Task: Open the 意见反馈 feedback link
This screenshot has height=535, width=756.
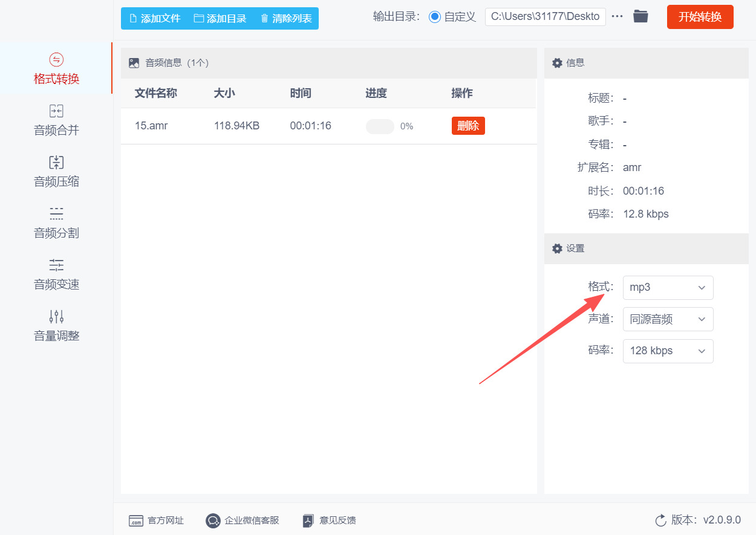Action: click(337, 520)
